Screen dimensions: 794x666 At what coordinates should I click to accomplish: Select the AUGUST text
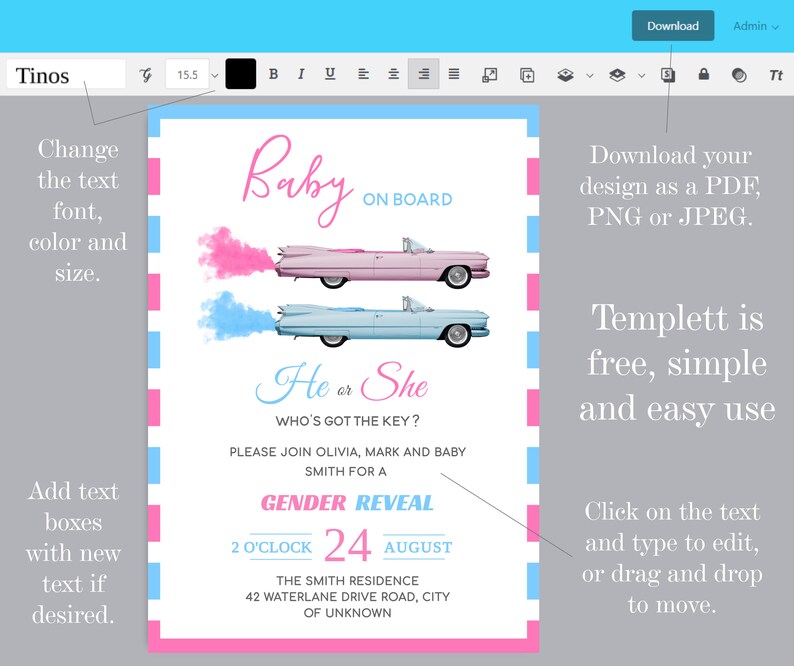tap(418, 547)
